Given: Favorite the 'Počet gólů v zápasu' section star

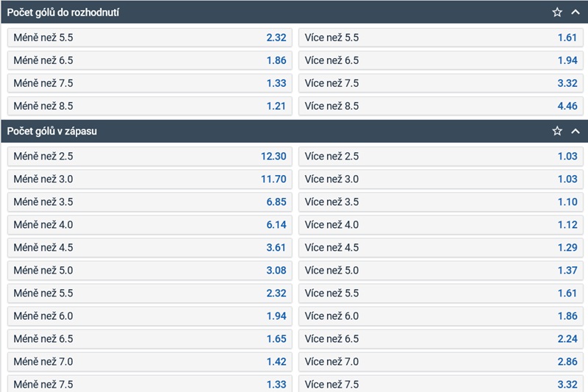Looking at the screenshot, I should [557, 131].
